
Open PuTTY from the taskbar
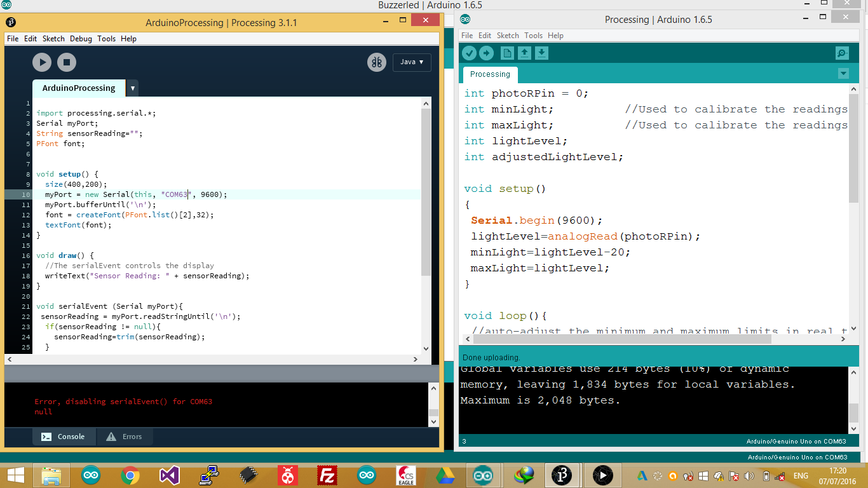click(209, 475)
